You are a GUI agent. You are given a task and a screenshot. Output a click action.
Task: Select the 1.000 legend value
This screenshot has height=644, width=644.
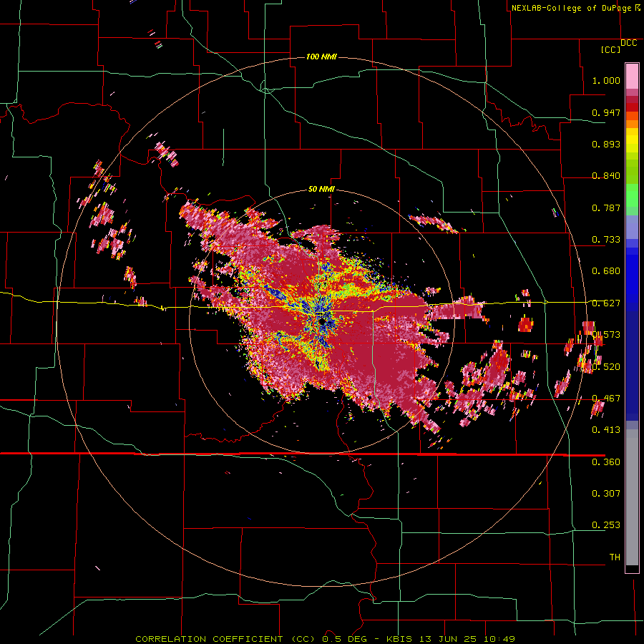[x=606, y=80]
